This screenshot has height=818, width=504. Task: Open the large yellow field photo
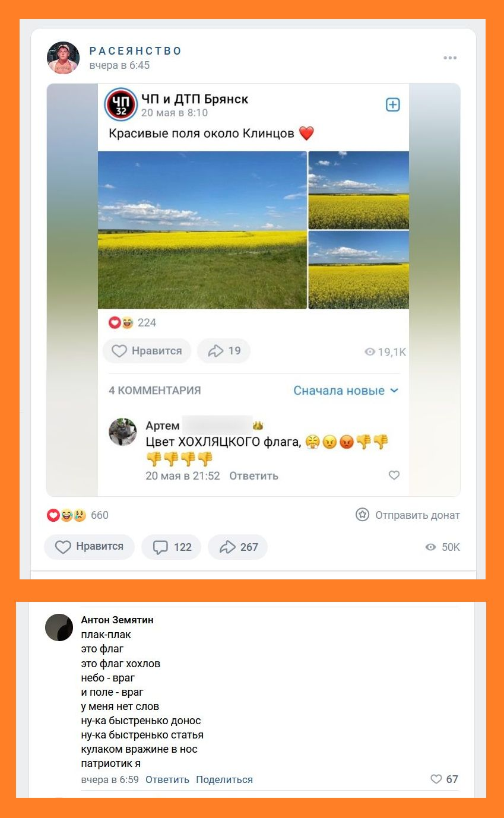pos(202,230)
